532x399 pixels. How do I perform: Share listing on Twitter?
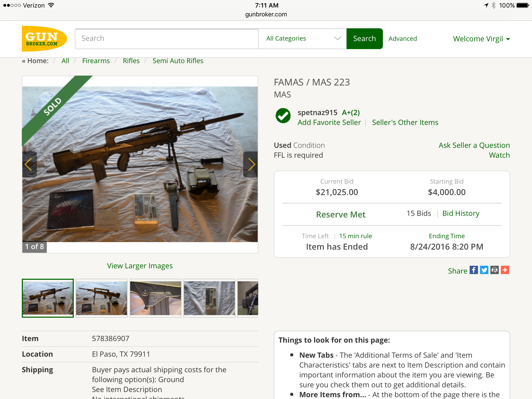tap(484, 270)
